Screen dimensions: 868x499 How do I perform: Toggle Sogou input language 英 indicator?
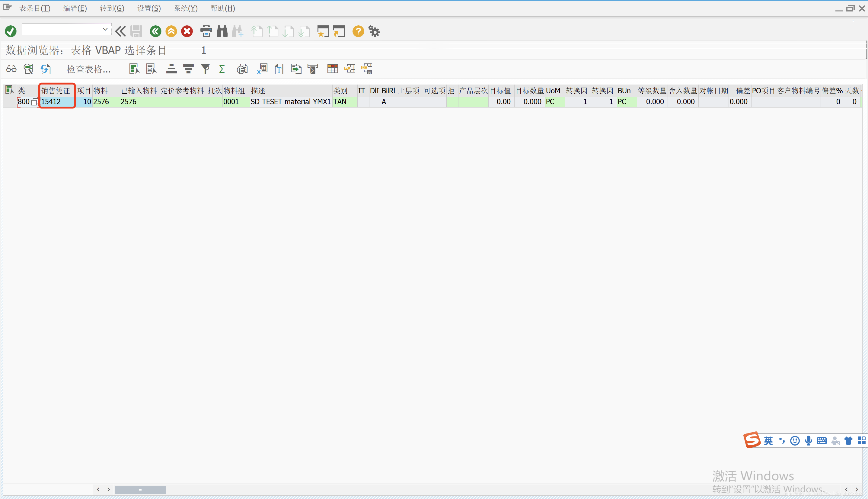768,441
